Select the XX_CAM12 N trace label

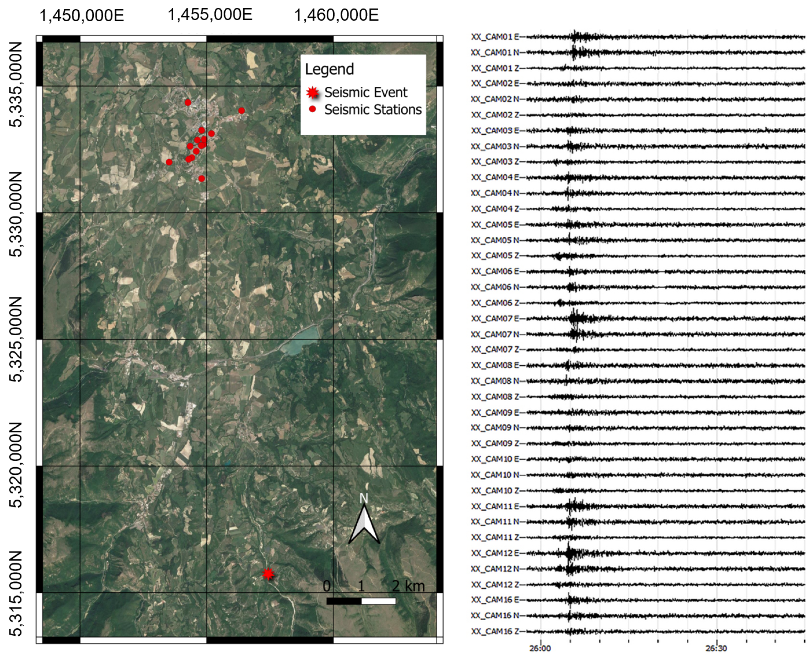pos(495,569)
